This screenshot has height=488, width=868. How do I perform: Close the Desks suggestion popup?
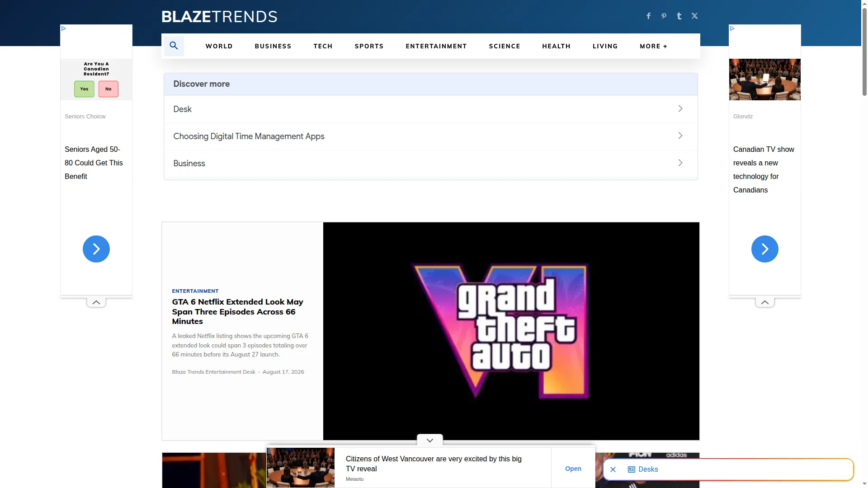click(x=613, y=469)
